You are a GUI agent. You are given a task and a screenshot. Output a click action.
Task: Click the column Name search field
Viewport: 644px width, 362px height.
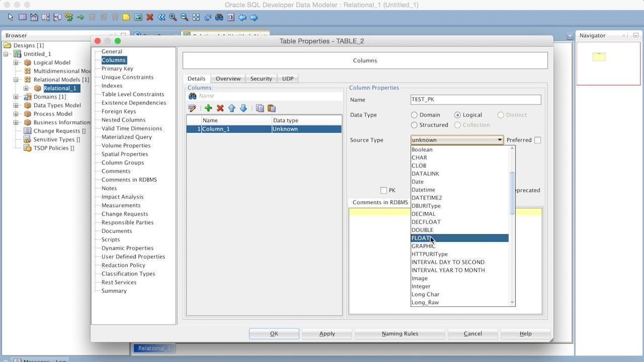coord(270,96)
